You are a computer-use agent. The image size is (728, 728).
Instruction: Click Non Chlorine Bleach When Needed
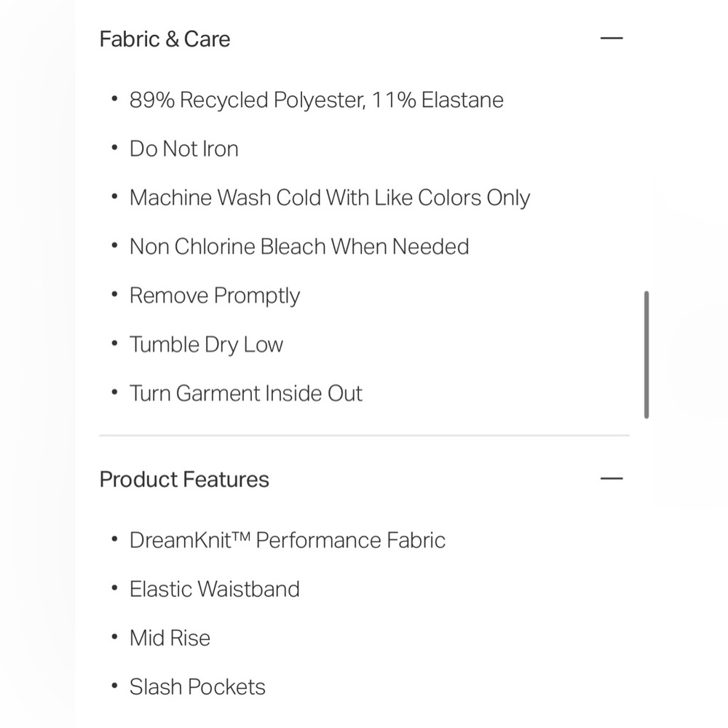coord(299,247)
